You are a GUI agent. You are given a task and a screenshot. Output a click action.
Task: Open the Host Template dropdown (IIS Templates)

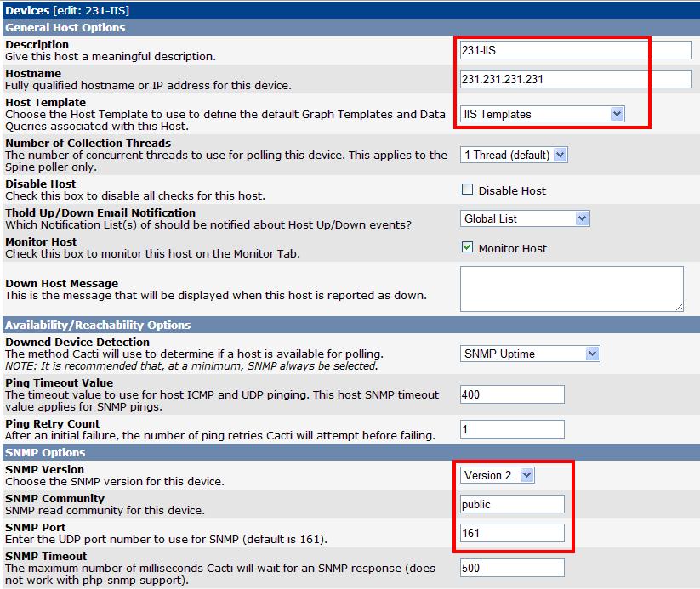click(542, 114)
